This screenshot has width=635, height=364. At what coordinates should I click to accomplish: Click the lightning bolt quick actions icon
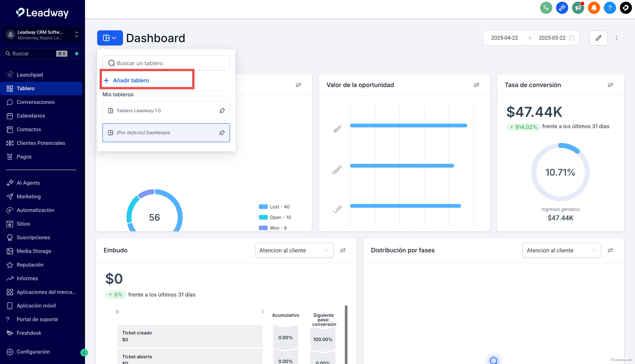click(76, 53)
